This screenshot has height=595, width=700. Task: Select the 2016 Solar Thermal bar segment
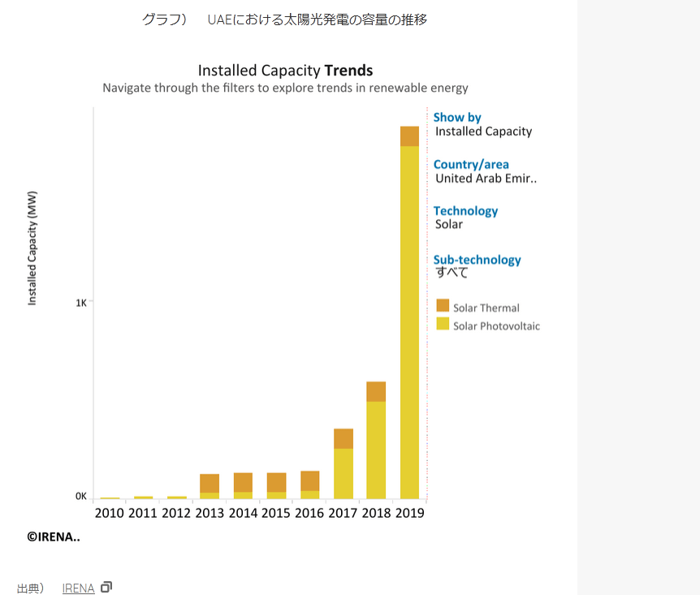[x=310, y=481]
